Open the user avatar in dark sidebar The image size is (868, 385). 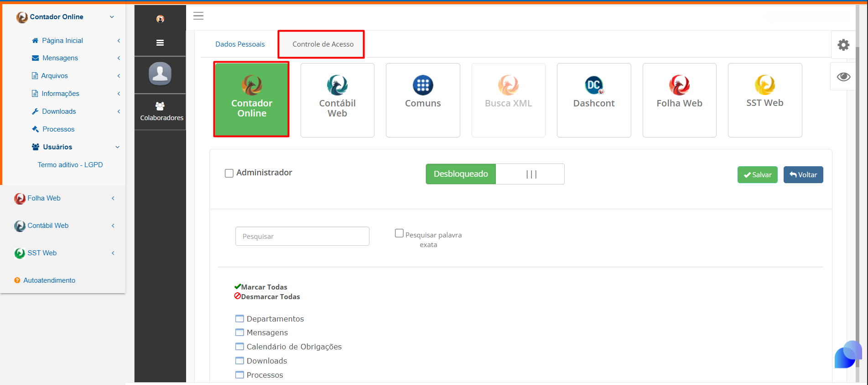[160, 74]
